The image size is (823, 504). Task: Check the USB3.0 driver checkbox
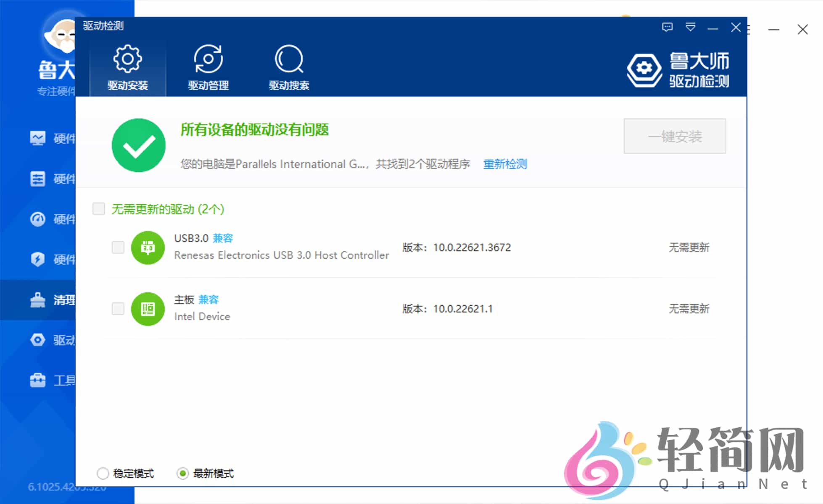118,248
